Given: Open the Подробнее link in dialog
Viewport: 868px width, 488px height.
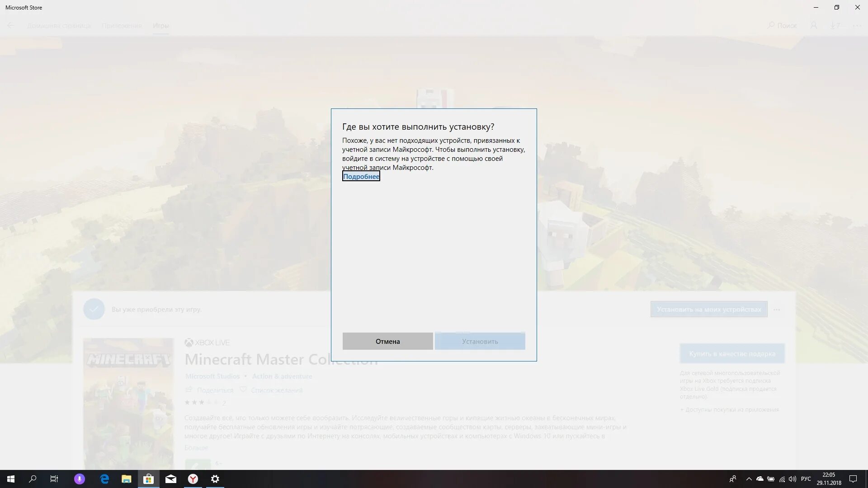Looking at the screenshot, I should click(361, 176).
